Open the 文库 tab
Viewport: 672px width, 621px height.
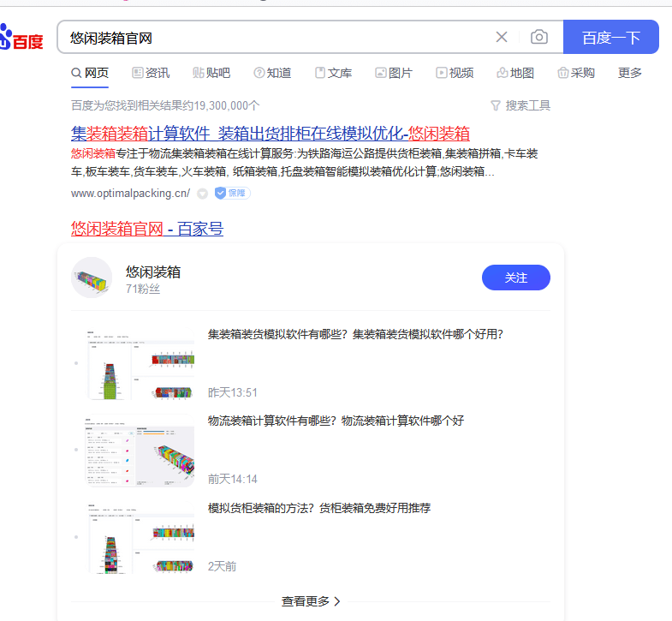[333, 73]
